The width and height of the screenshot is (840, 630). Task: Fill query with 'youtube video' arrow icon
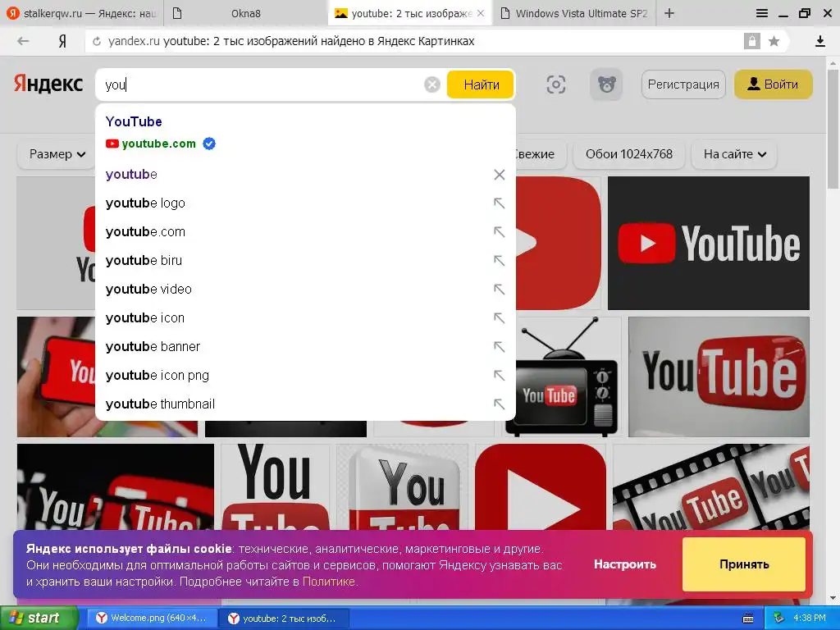[500, 290]
